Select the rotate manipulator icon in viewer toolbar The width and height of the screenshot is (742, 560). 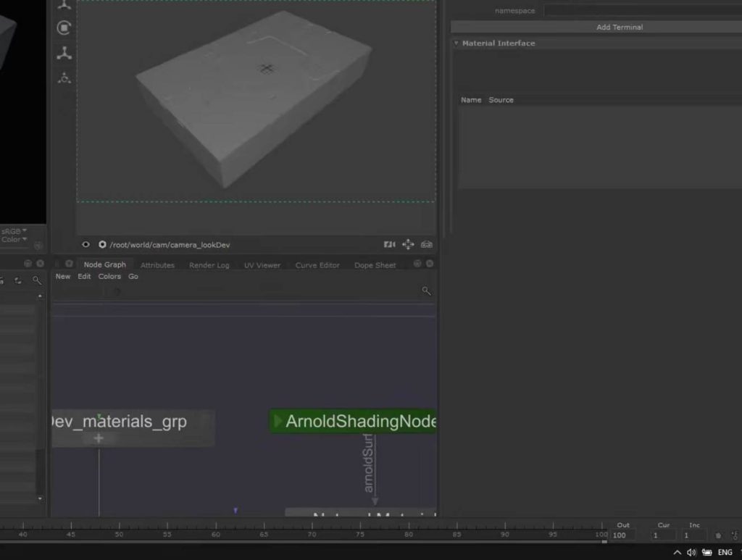pos(64,28)
